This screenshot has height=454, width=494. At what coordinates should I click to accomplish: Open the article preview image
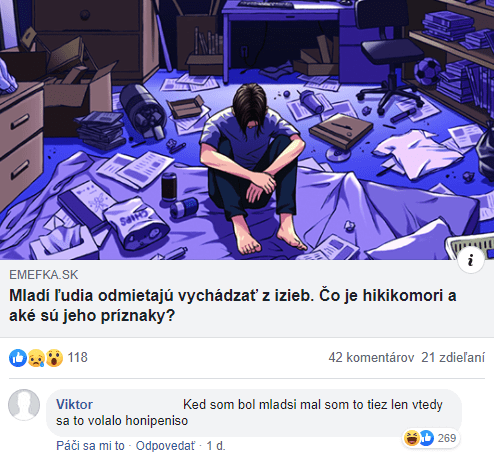tap(247, 130)
